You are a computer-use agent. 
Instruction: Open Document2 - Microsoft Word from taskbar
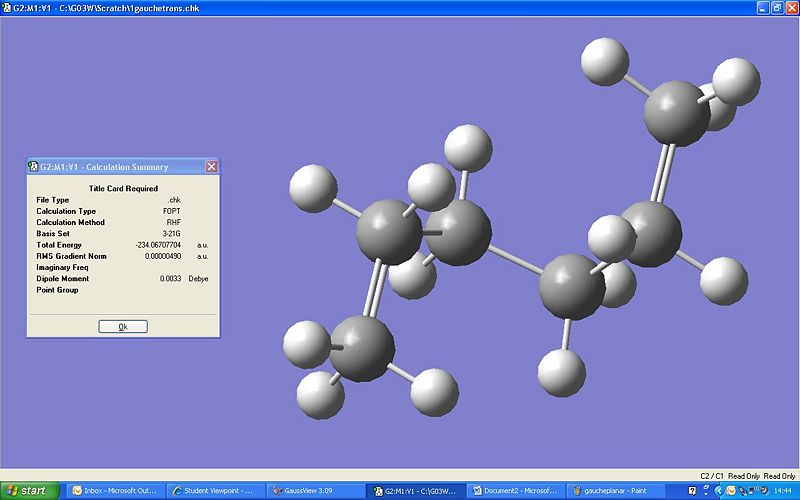(516, 491)
